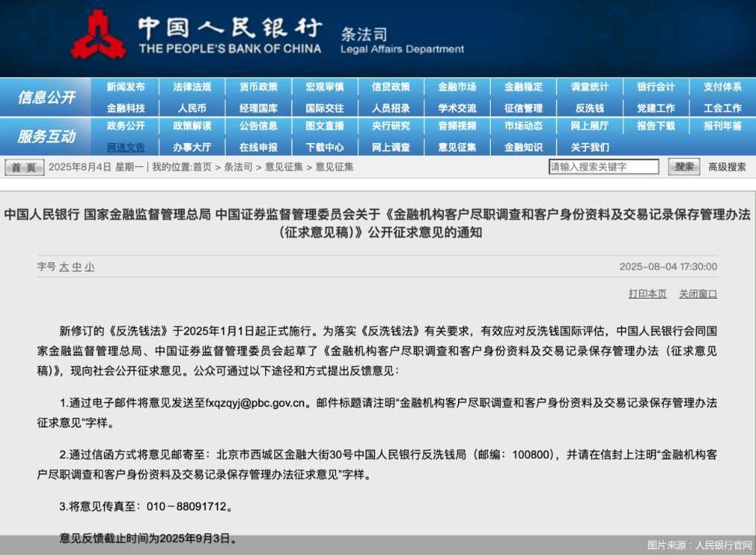Click the notice title heading

point(378,223)
